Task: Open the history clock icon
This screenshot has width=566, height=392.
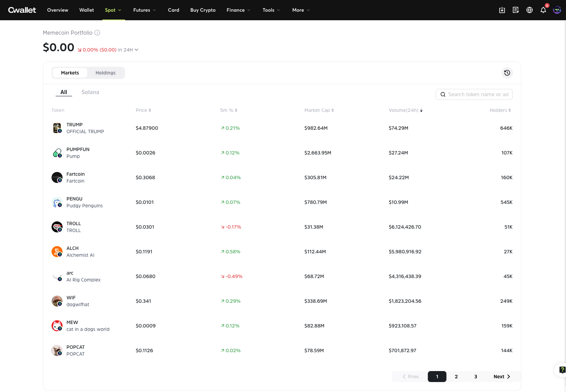Action: pyautogui.click(x=507, y=73)
